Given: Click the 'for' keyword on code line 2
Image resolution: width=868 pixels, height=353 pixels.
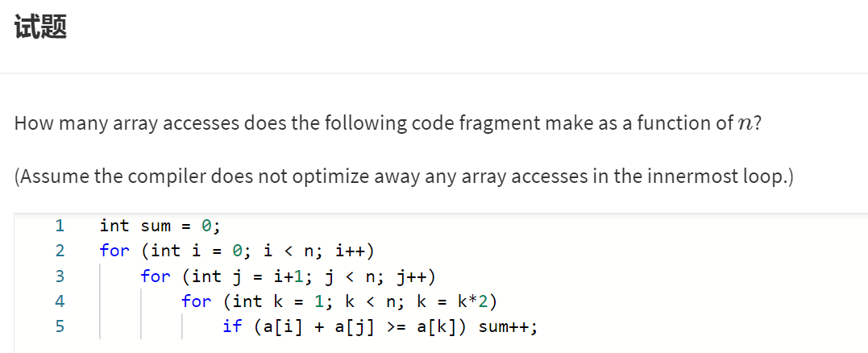Looking at the screenshot, I should pos(114,251).
